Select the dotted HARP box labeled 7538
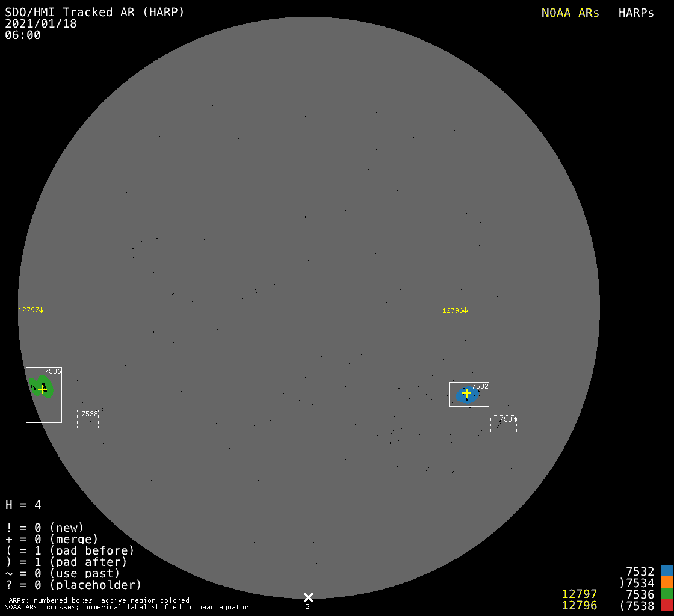 tap(88, 420)
